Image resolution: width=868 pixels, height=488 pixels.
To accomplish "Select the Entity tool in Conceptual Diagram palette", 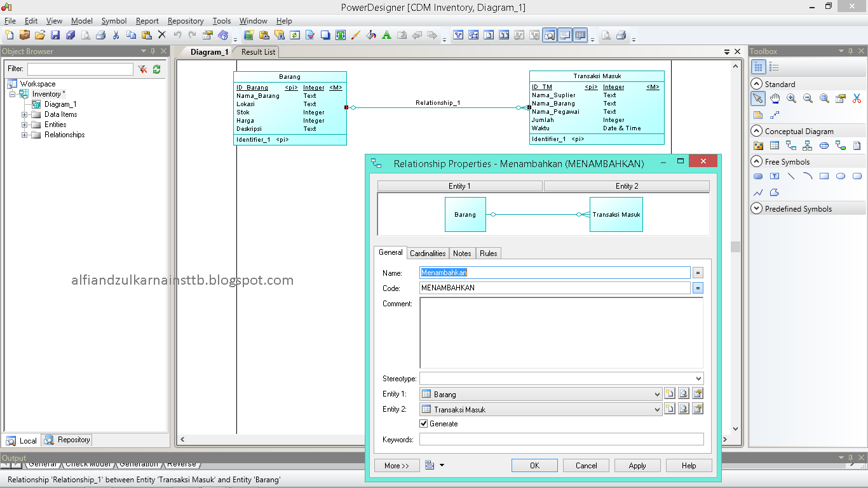I will (x=774, y=145).
